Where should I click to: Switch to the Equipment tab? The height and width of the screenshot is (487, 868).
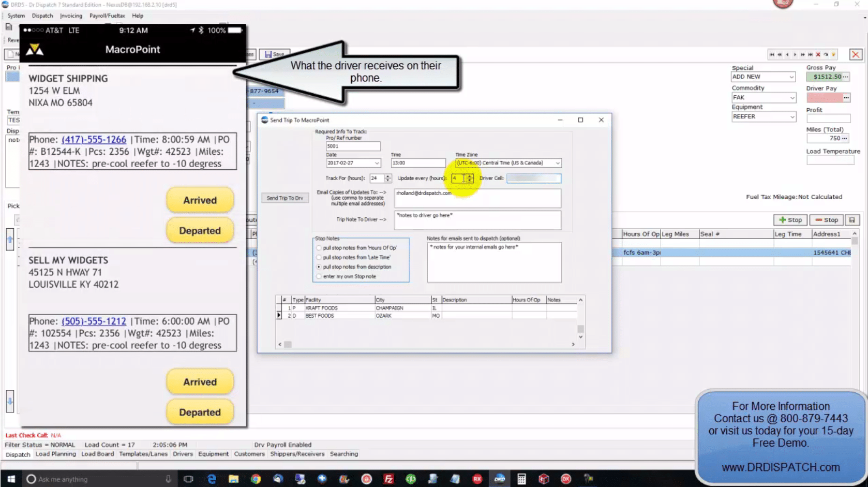point(213,454)
